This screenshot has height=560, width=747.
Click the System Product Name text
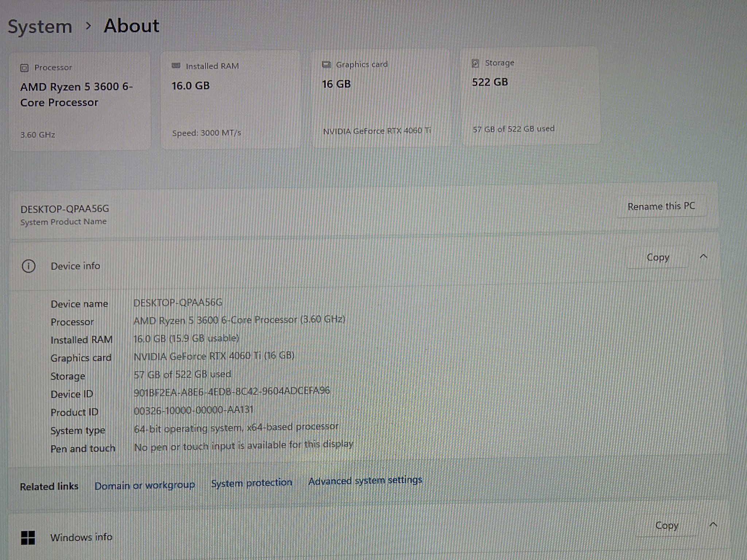pos(63,222)
